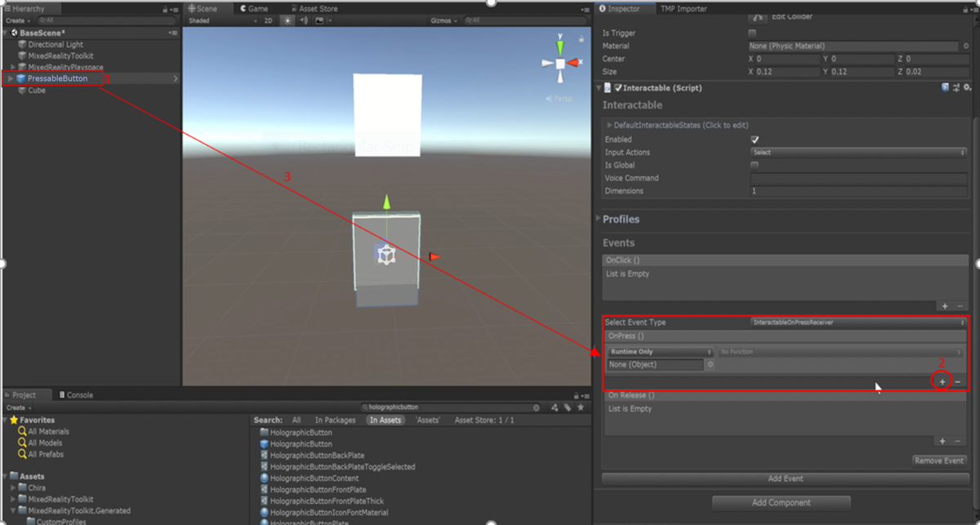Select Cube in the Hierarchy
This screenshot has height=525, width=980.
click(x=37, y=91)
